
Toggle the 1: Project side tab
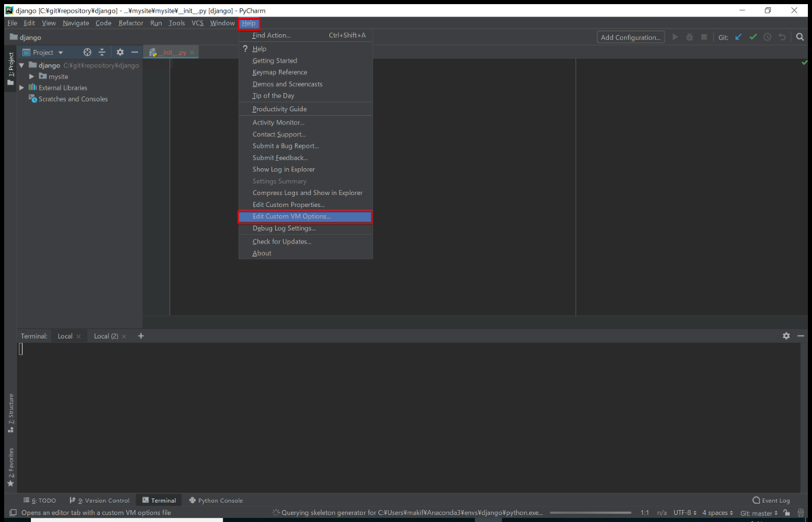[x=10, y=69]
